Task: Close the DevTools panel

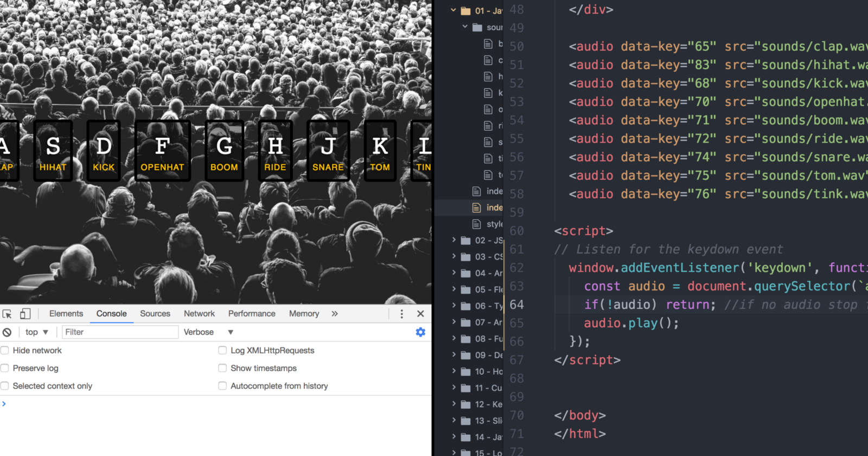Action: coord(420,314)
